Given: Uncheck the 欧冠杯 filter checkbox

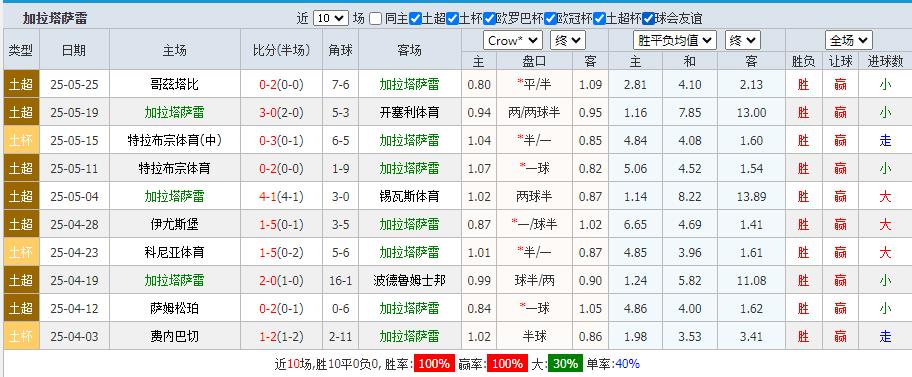Looking at the screenshot, I should pos(550,19).
